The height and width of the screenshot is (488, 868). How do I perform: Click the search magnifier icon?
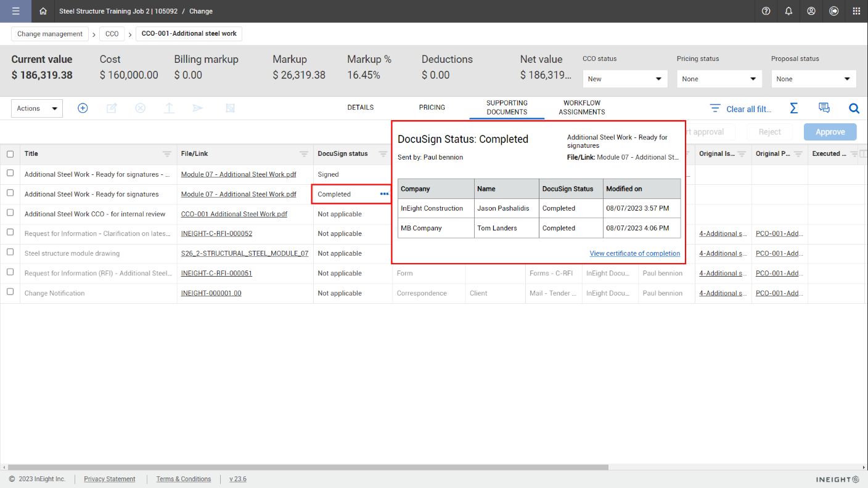click(x=854, y=108)
